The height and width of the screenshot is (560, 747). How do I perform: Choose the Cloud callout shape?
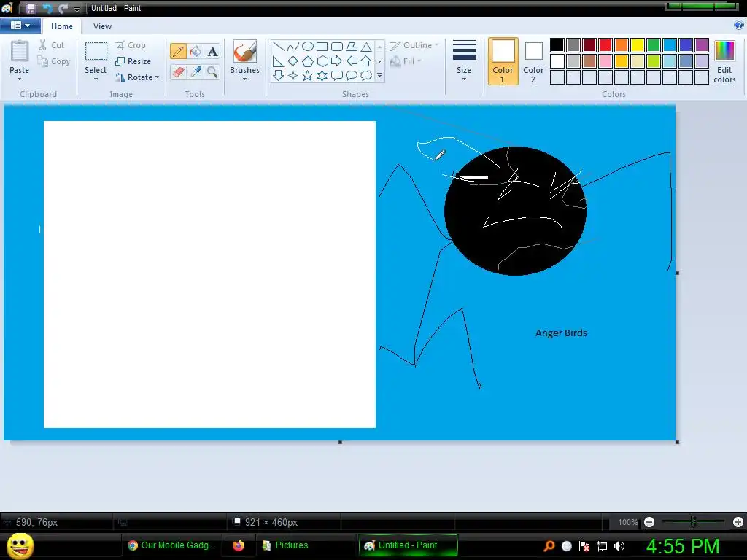click(366, 75)
